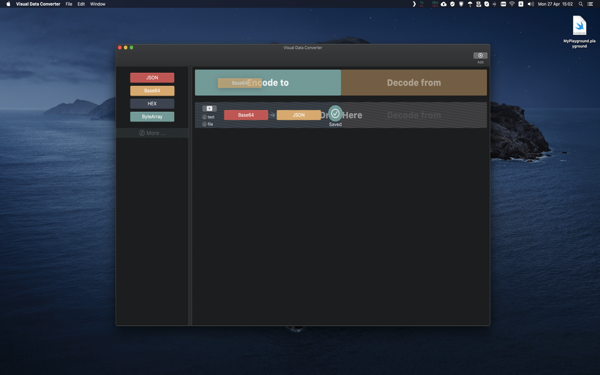This screenshot has height=375, width=600.
Task: Click the shield menu bar icon
Action: tap(461, 4)
